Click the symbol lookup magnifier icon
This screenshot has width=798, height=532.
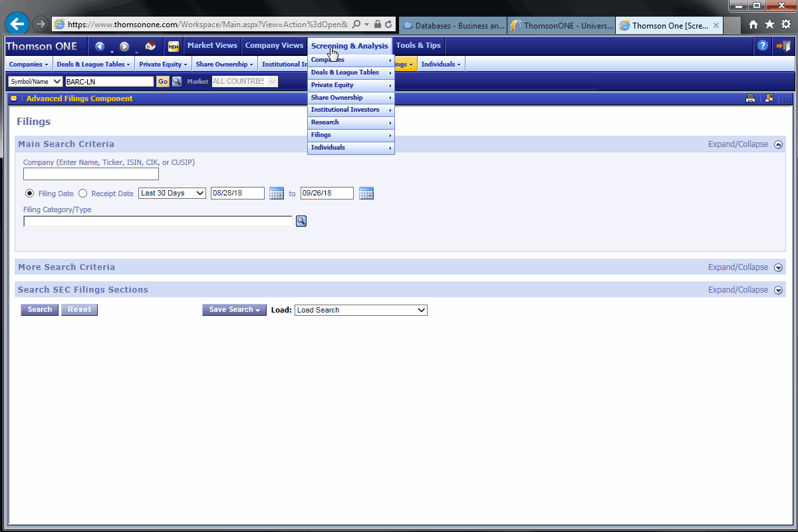(x=177, y=81)
